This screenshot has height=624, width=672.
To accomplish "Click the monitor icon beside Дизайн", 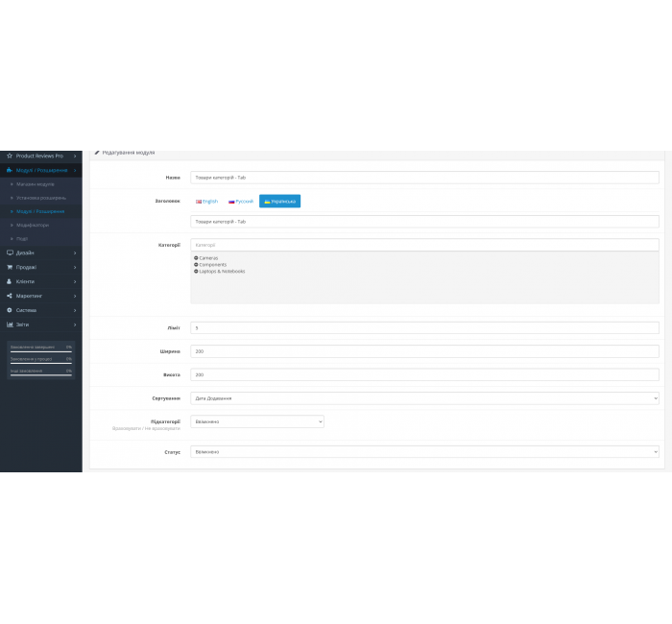I will 10,252.
